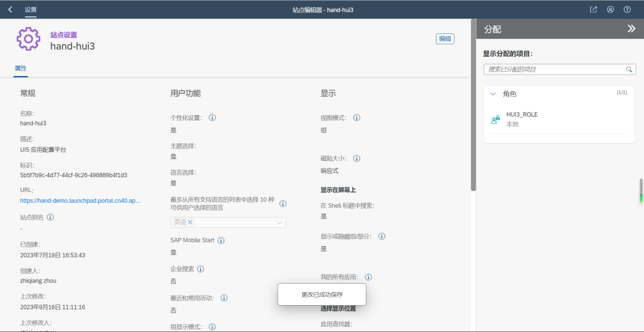Show info for 显示或隐藏组/部分
The width and height of the screenshot is (644, 332).
(382, 237)
